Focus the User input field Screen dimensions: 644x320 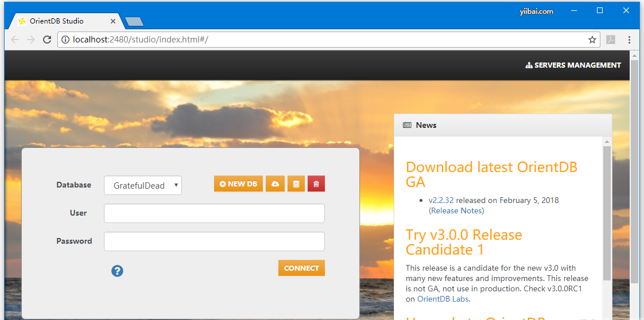click(x=214, y=213)
